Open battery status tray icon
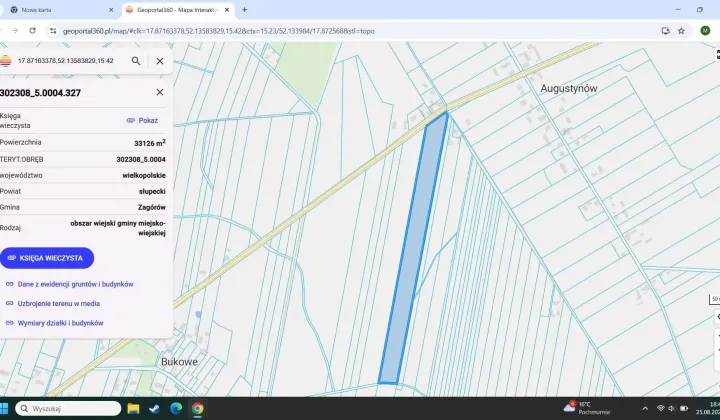Image resolution: width=720 pixels, height=420 pixels. 684,408
